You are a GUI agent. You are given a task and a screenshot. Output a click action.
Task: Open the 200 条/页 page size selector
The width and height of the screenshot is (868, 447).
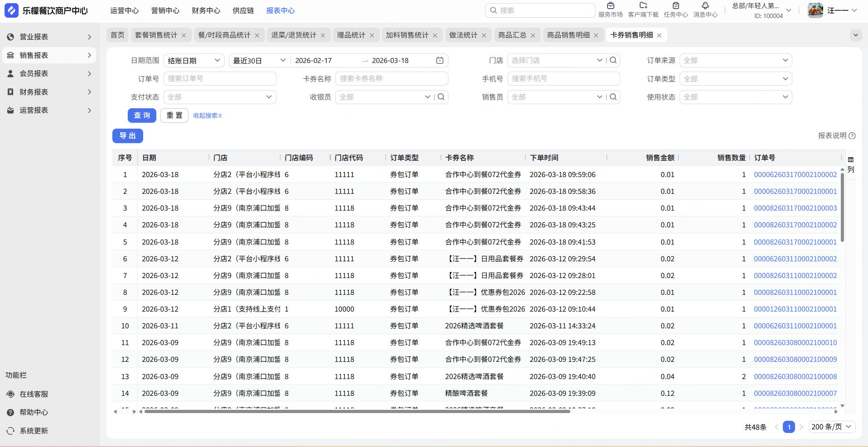click(831, 427)
